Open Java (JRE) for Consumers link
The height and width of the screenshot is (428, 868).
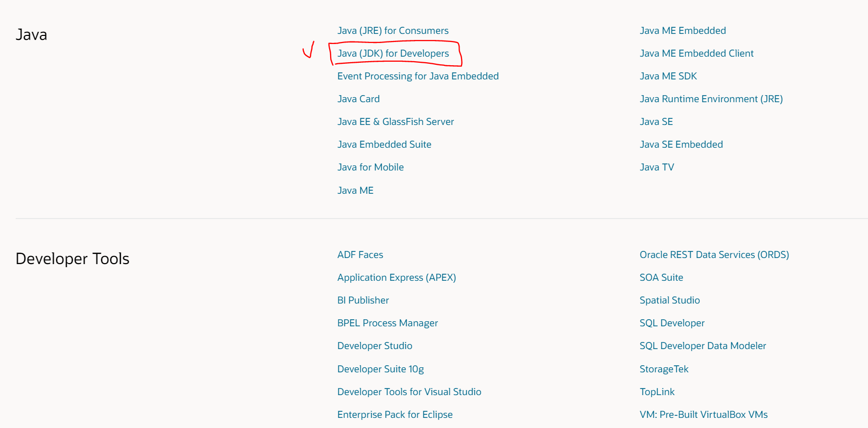click(393, 31)
